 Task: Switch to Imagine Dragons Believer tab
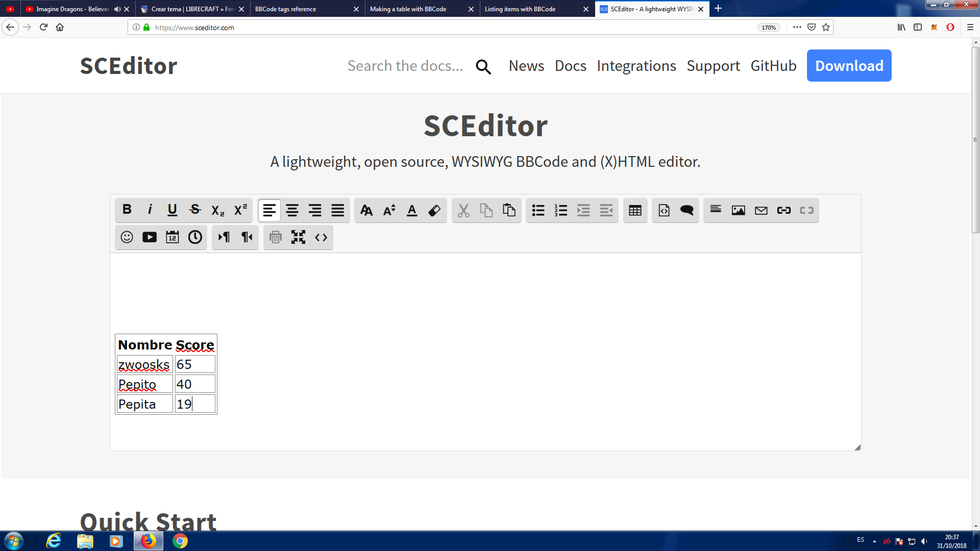77,9
